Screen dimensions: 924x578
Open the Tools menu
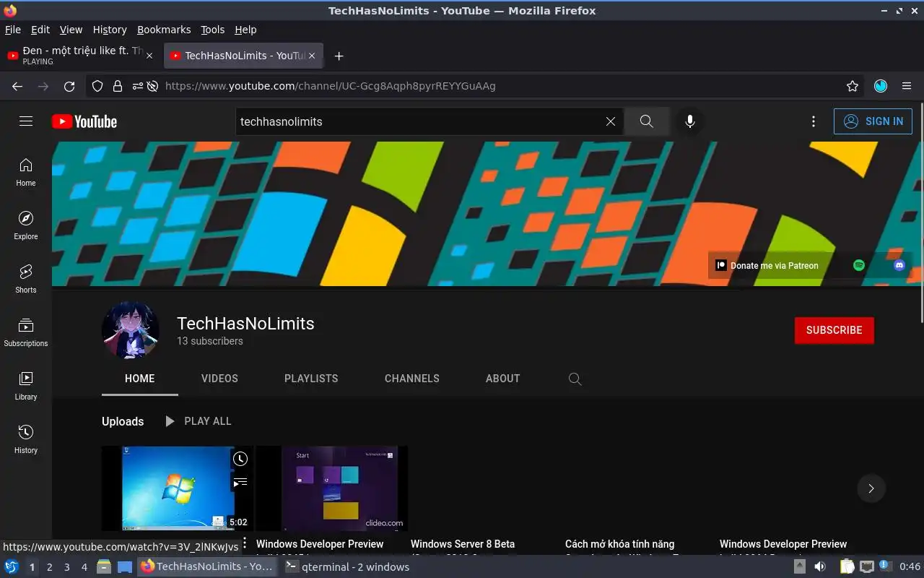[x=213, y=30]
